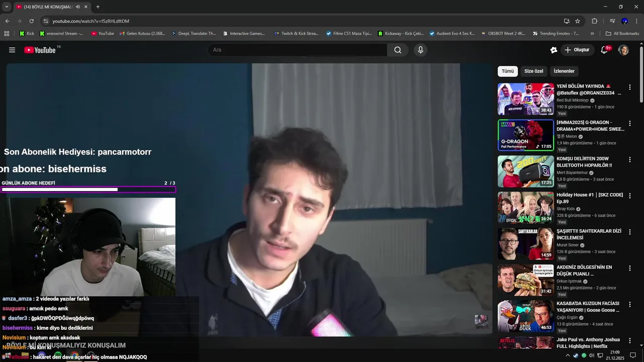Click the search magnifier button
The width and height of the screenshot is (644, 362).
point(398,50)
